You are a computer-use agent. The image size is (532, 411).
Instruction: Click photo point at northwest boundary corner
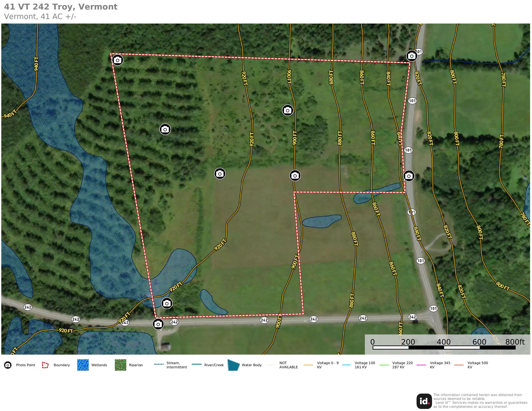(117, 60)
